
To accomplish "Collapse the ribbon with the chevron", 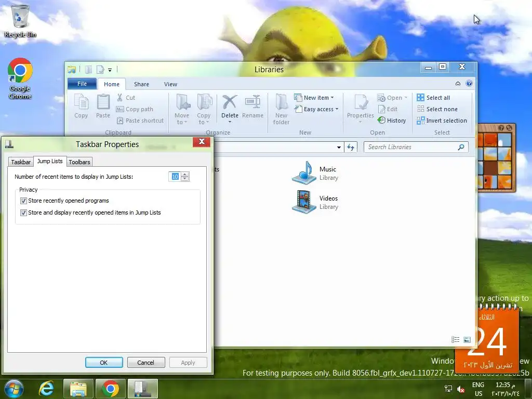I will coord(458,84).
